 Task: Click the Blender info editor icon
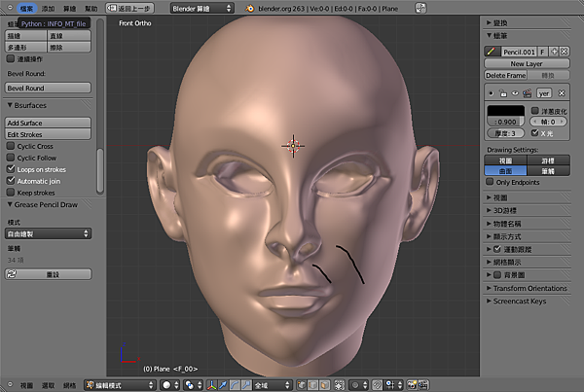(x=8, y=7)
